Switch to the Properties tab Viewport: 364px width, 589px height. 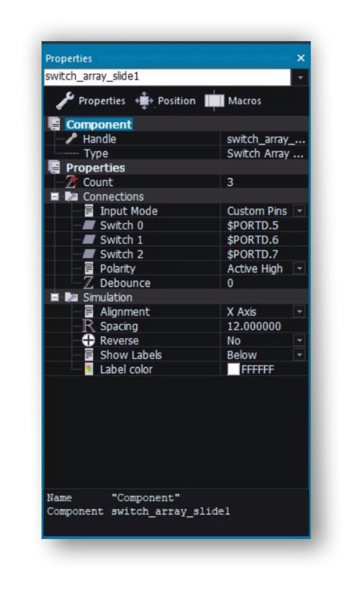coord(91,101)
